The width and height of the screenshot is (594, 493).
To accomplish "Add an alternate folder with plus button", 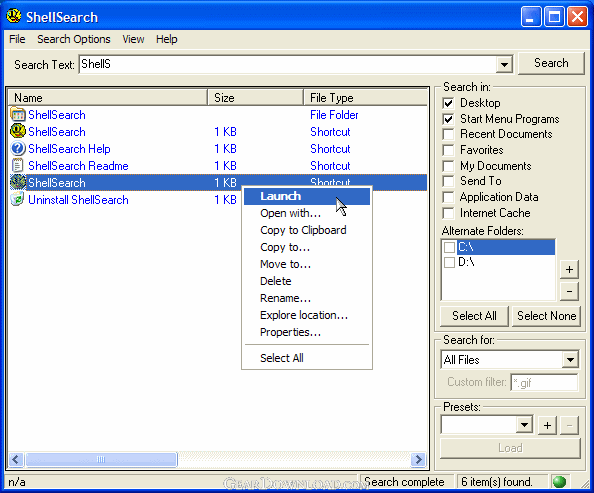I will click(x=569, y=269).
